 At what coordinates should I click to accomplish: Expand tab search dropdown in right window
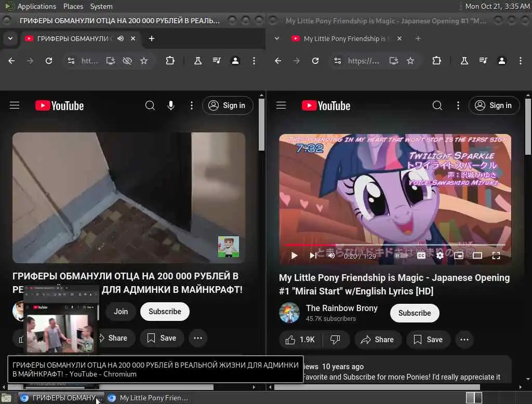tap(277, 38)
